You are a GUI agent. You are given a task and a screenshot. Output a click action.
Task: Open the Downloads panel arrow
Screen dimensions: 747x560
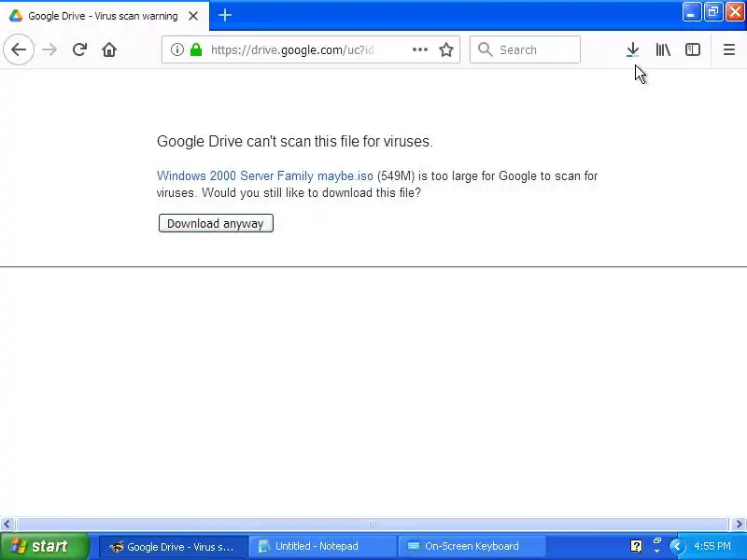(x=633, y=49)
